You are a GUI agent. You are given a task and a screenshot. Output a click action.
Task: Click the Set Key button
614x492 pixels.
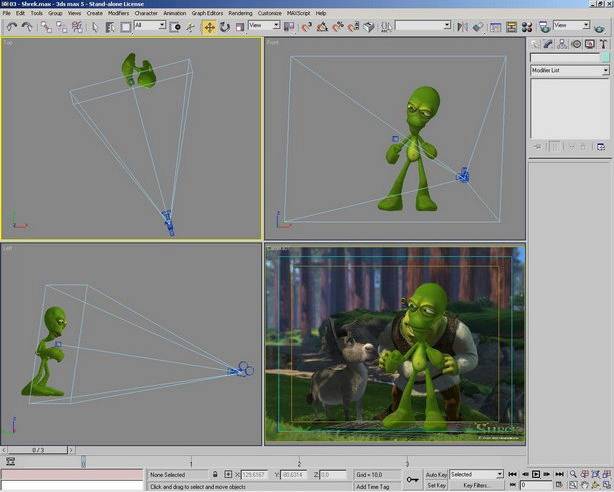click(x=436, y=485)
